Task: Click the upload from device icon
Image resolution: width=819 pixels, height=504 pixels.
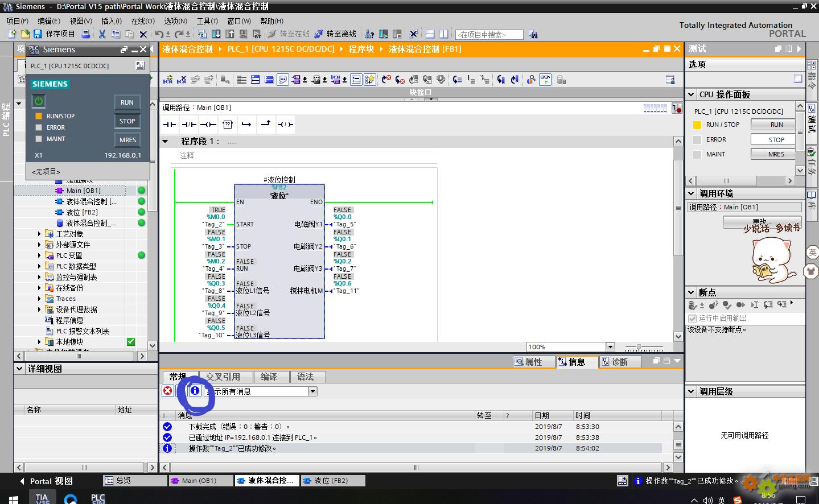Action: (x=229, y=34)
